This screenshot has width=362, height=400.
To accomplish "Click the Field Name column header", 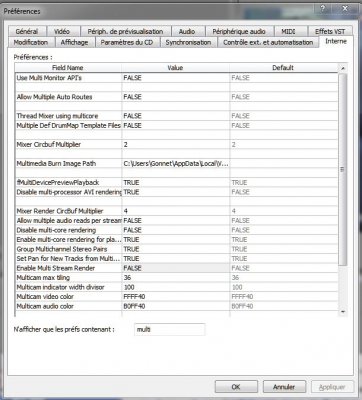I will [68, 68].
